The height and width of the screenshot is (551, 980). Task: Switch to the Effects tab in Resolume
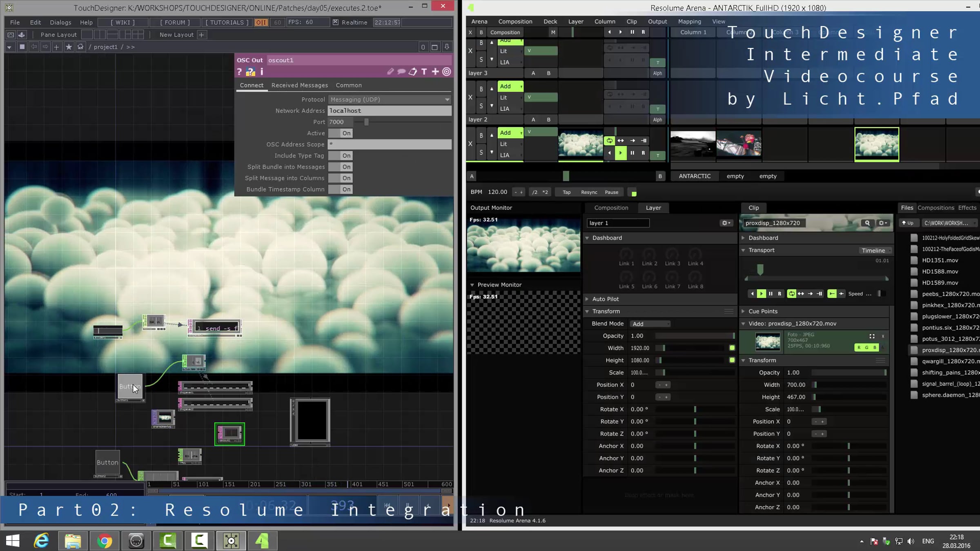[967, 208]
